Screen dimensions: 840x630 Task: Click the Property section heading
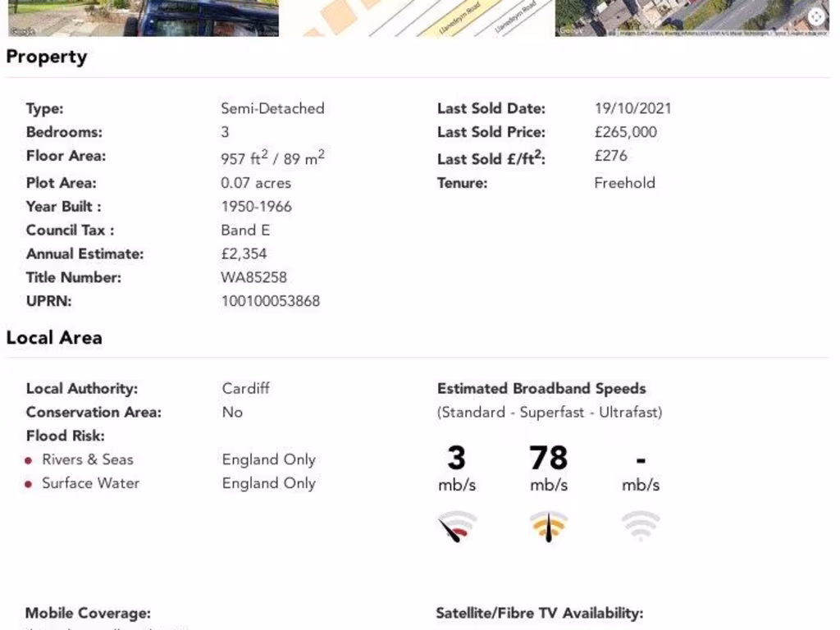tap(46, 57)
